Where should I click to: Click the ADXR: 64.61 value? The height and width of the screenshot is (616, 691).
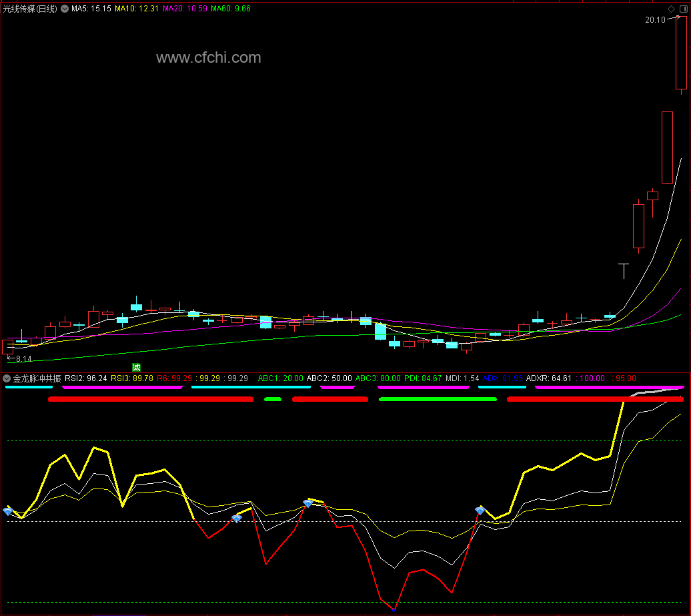coord(549,378)
